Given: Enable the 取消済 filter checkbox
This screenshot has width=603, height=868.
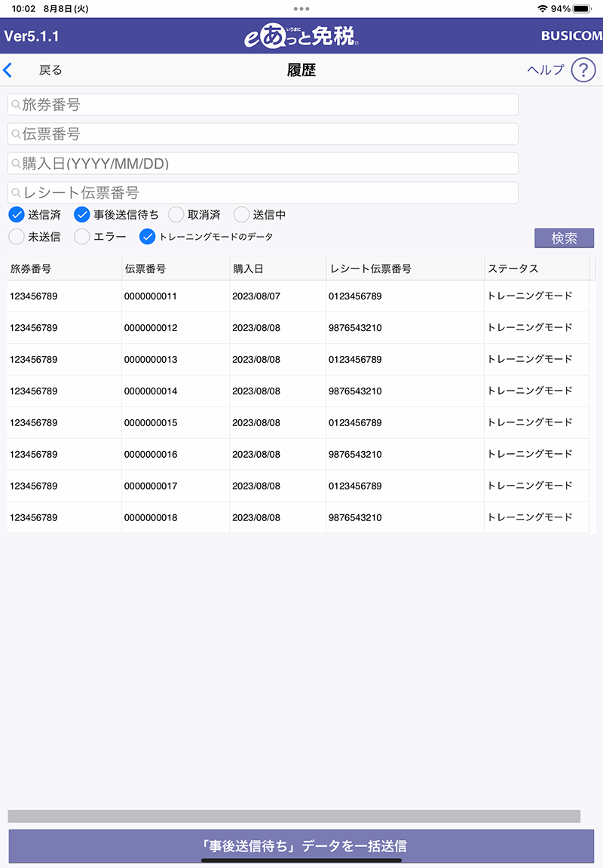Looking at the screenshot, I should coord(176,215).
